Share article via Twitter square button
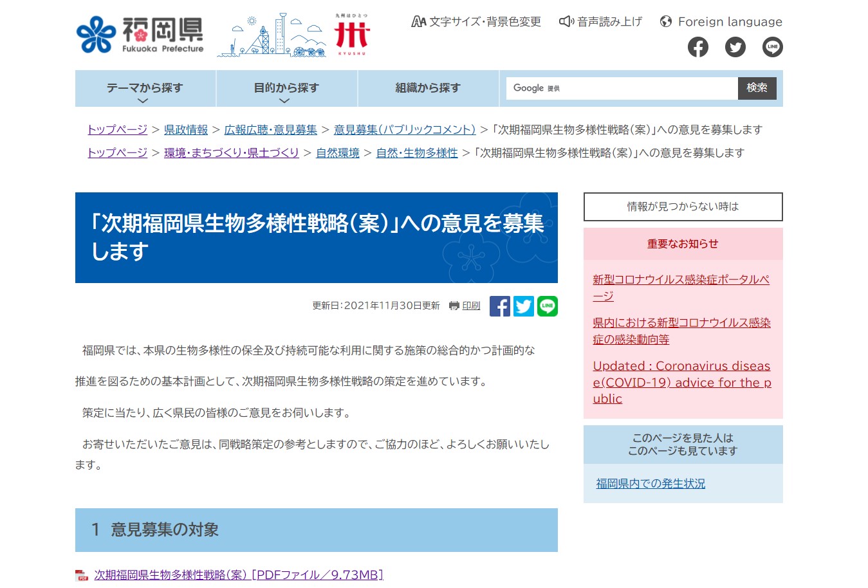 pyautogui.click(x=523, y=306)
